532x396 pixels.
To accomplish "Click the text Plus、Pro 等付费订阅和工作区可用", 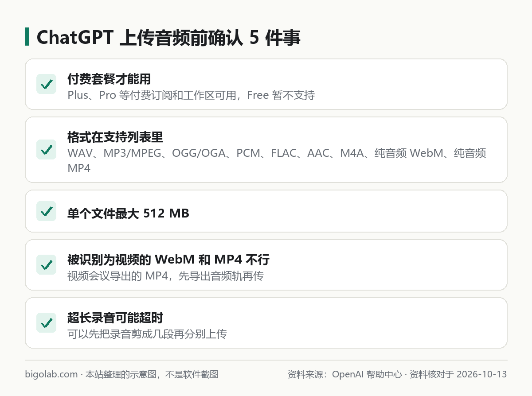I will (152, 95).
